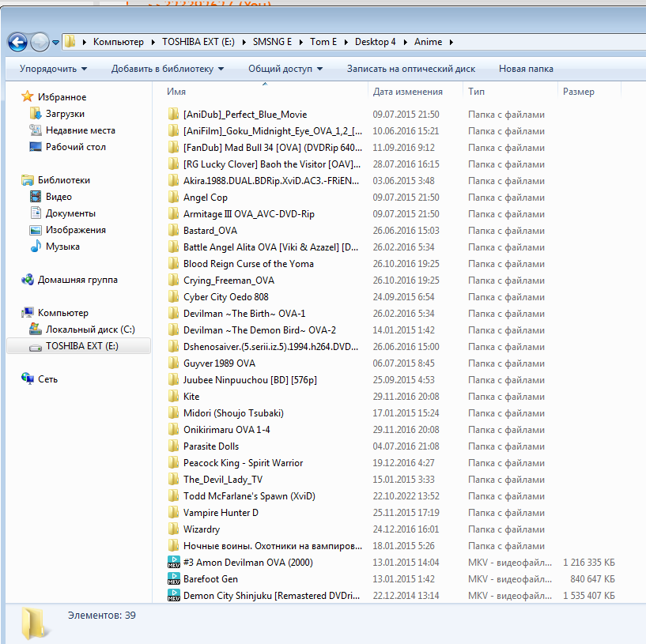The height and width of the screenshot is (644, 646).
Task: Select the Crying_Freeman_OVA folder name
Action: [229, 281]
